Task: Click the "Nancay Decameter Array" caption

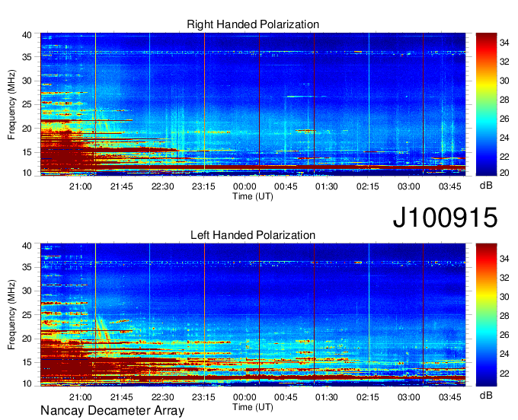Action: click(112, 411)
